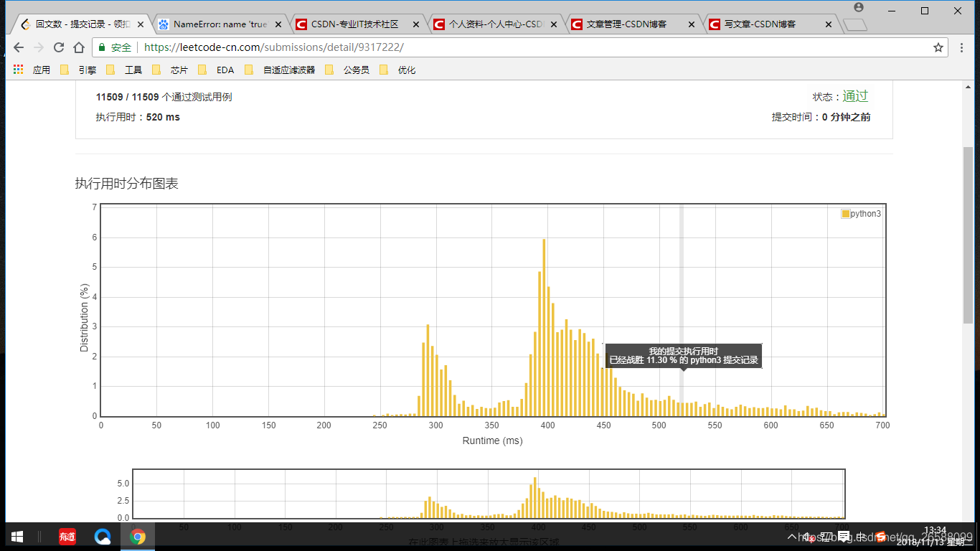Viewport: 980px width, 551px height.
Task: Click the 通过 status text
Action: 855,96
